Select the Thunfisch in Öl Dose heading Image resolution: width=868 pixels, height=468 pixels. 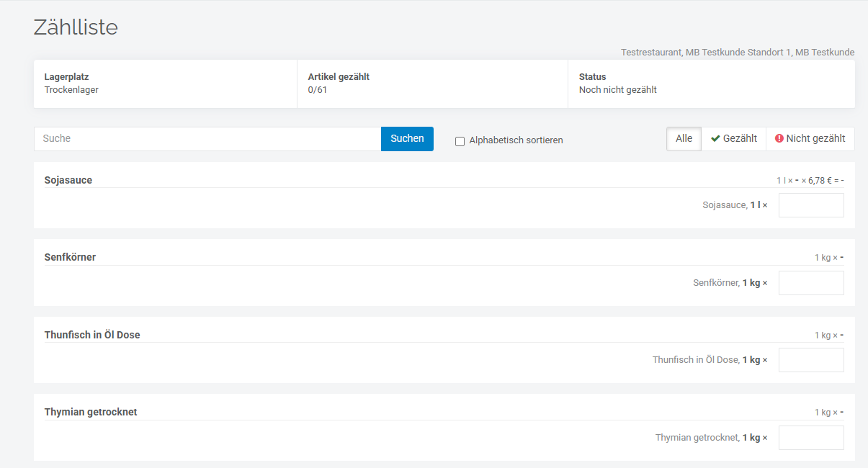(92, 335)
